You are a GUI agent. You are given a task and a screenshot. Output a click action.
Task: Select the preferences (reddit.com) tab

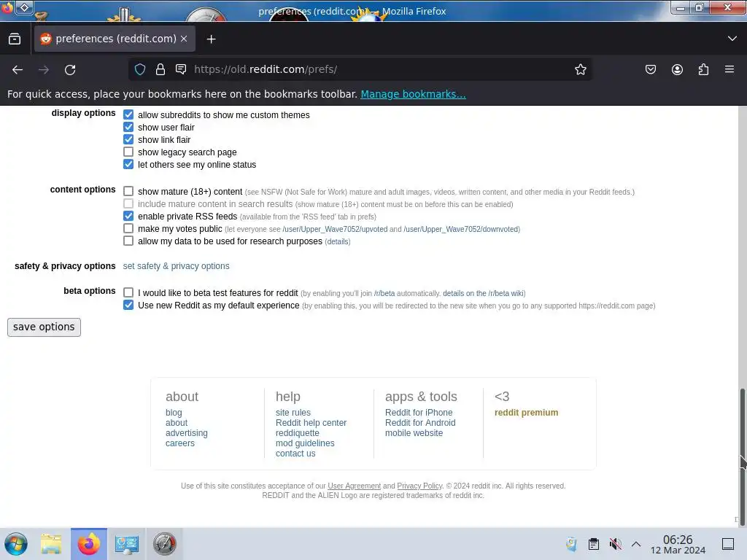(x=115, y=39)
